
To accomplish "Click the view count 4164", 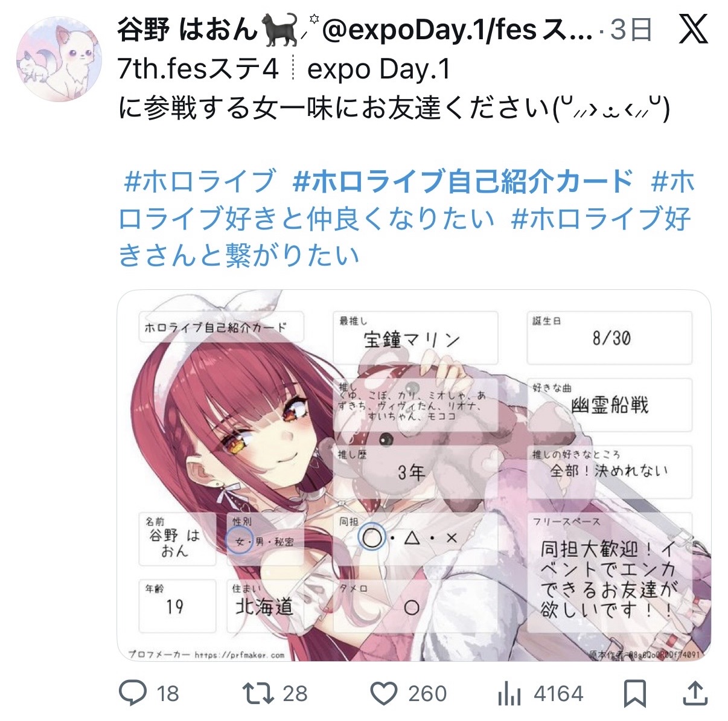I will [558, 694].
